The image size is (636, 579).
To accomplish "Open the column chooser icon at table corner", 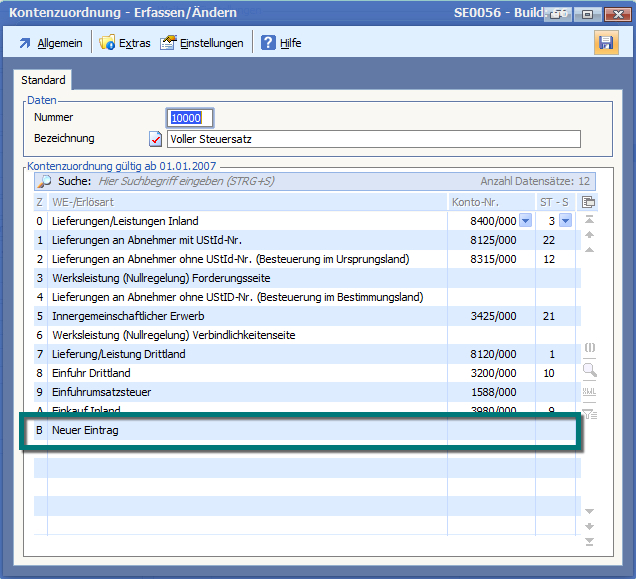I will click(x=589, y=202).
